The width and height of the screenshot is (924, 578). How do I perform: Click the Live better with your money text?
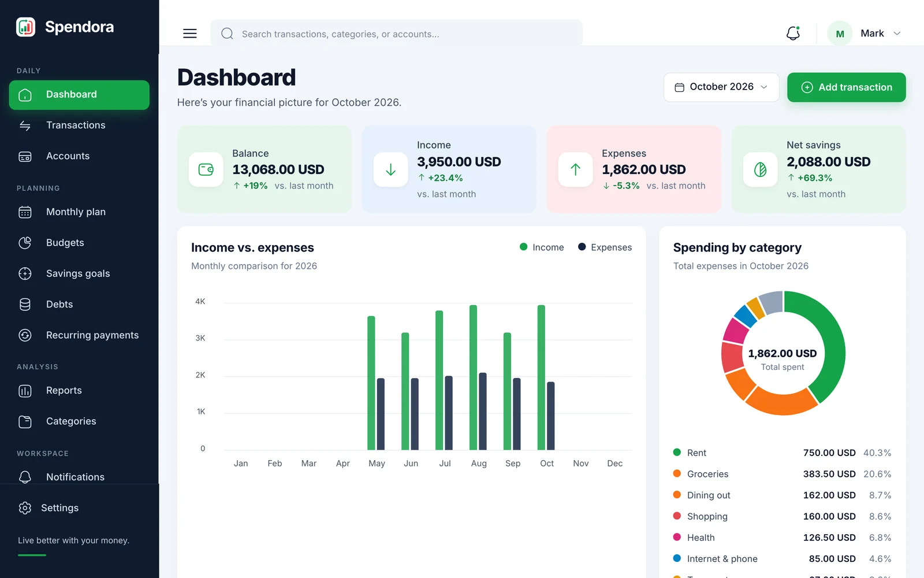(73, 540)
